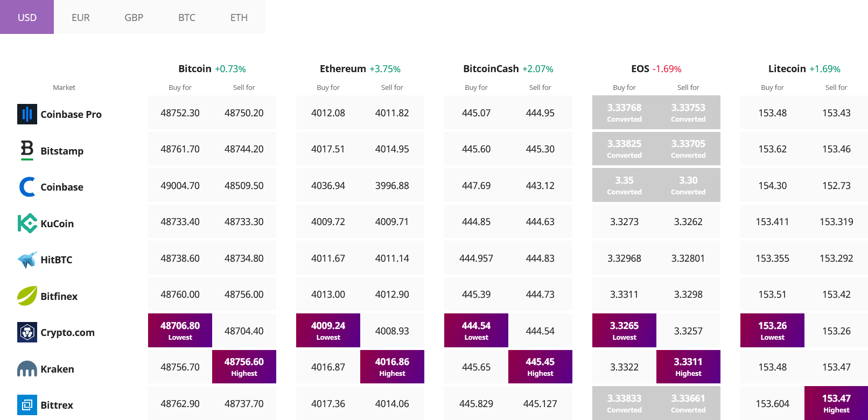Click the KuCoin green logo icon
This screenshot has width=868, height=420.
pyautogui.click(x=27, y=223)
